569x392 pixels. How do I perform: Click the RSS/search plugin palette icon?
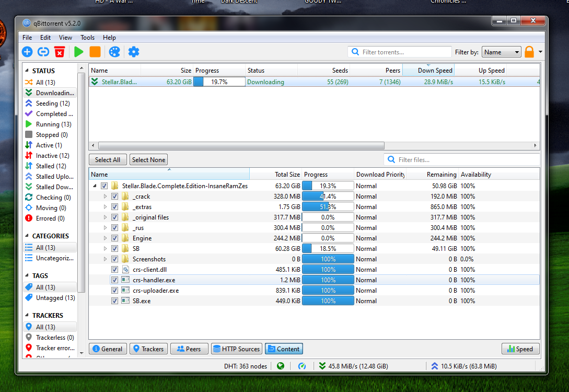(114, 52)
